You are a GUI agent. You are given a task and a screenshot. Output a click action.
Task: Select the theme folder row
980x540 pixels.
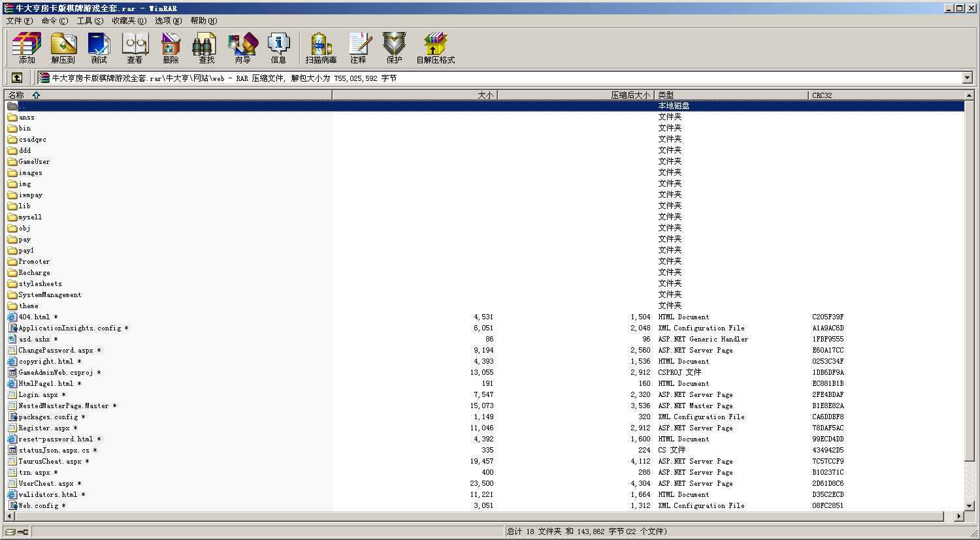[x=485, y=306]
